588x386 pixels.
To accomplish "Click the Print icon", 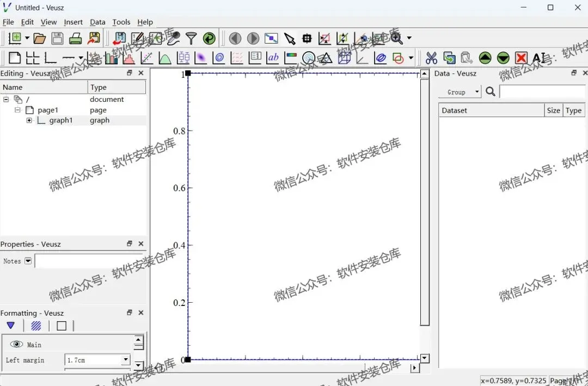I will pos(75,38).
